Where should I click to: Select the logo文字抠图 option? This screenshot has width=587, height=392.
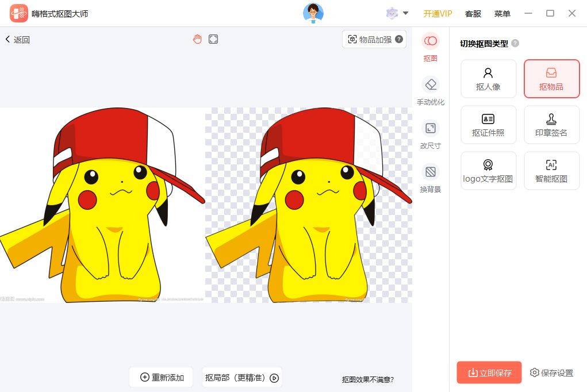(488, 171)
